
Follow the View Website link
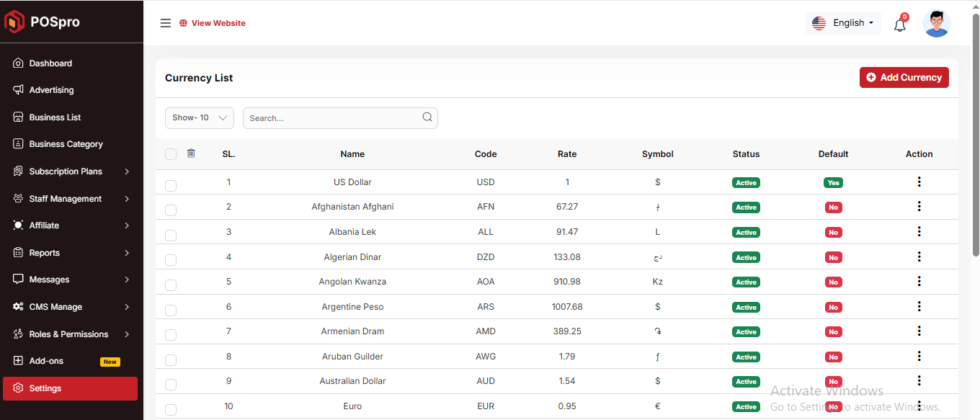218,23
